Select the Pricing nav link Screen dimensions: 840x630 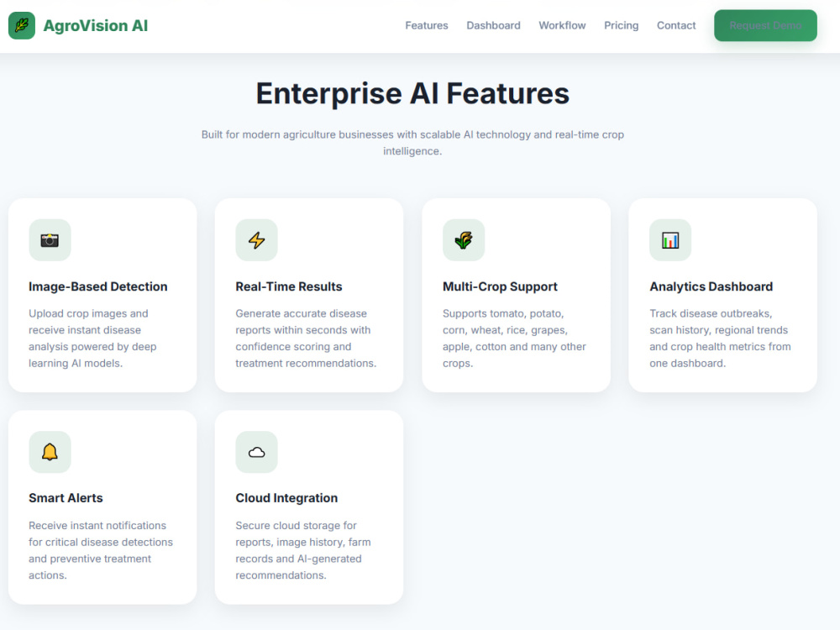621,25
